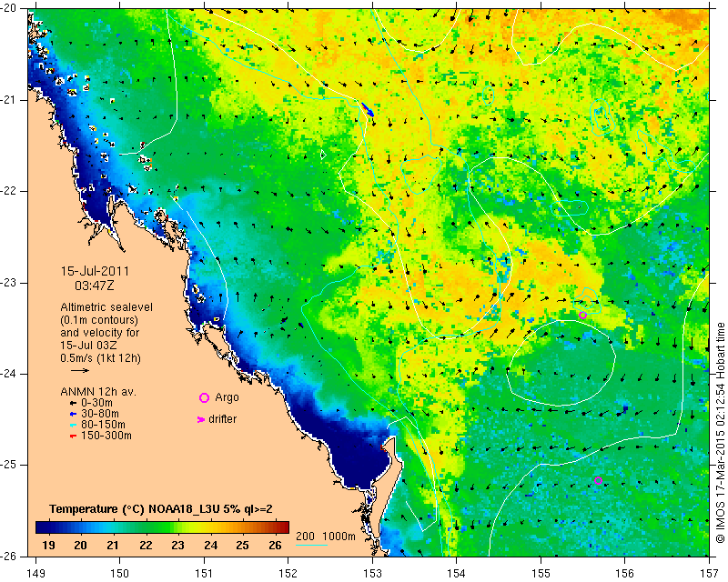Click the time text '03:47Z'
The image size is (728, 582).
coord(95,286)
